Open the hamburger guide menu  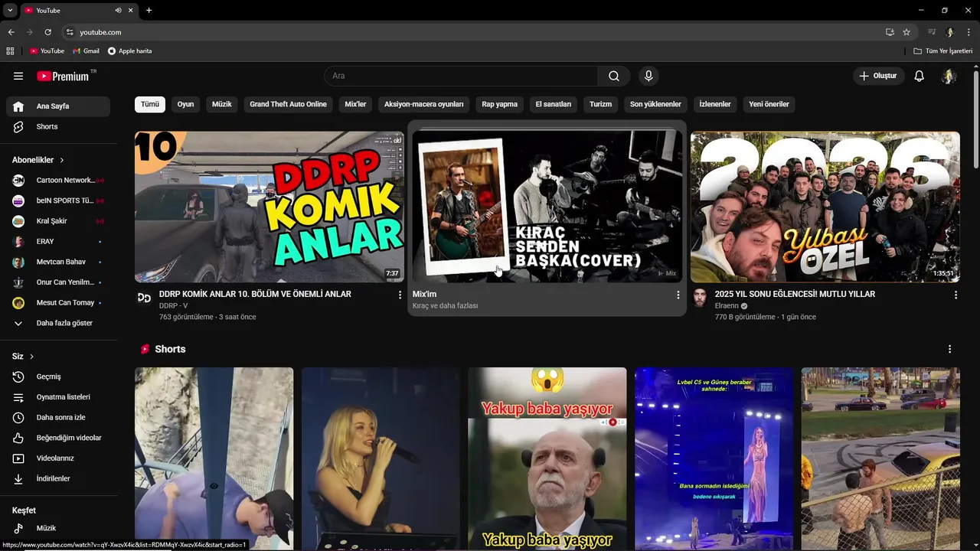(18, 76)
